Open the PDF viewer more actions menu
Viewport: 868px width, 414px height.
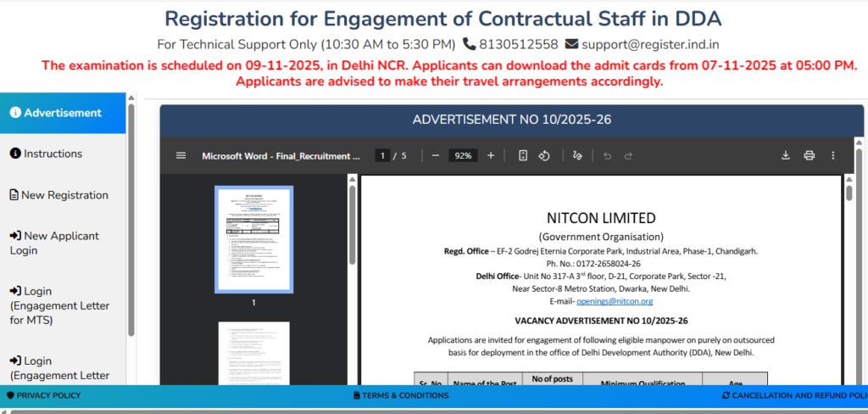pos(833,156)
